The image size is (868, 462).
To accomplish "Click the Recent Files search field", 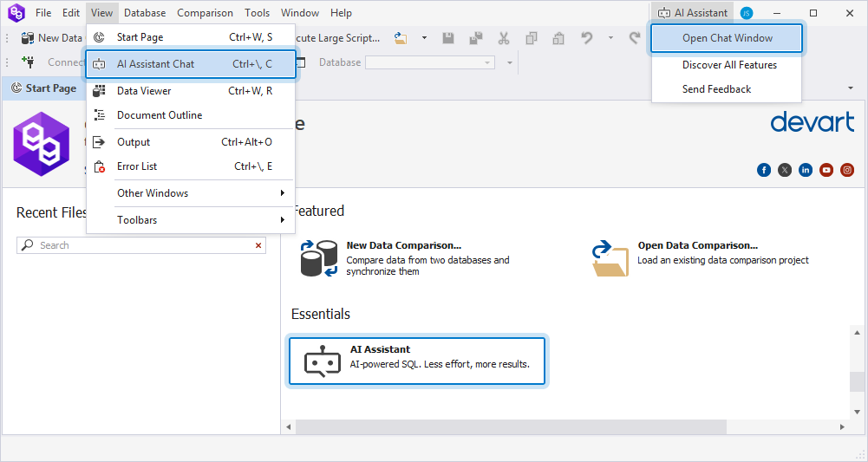I will tap(141, 245).
